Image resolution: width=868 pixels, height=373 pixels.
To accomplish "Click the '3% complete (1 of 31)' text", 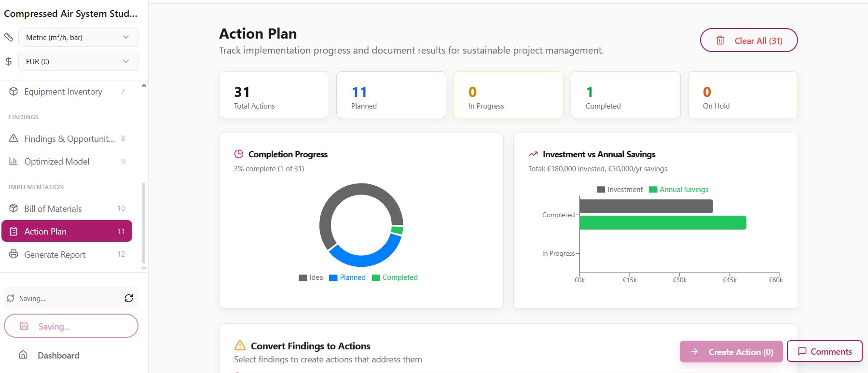I will pos(269,169).
